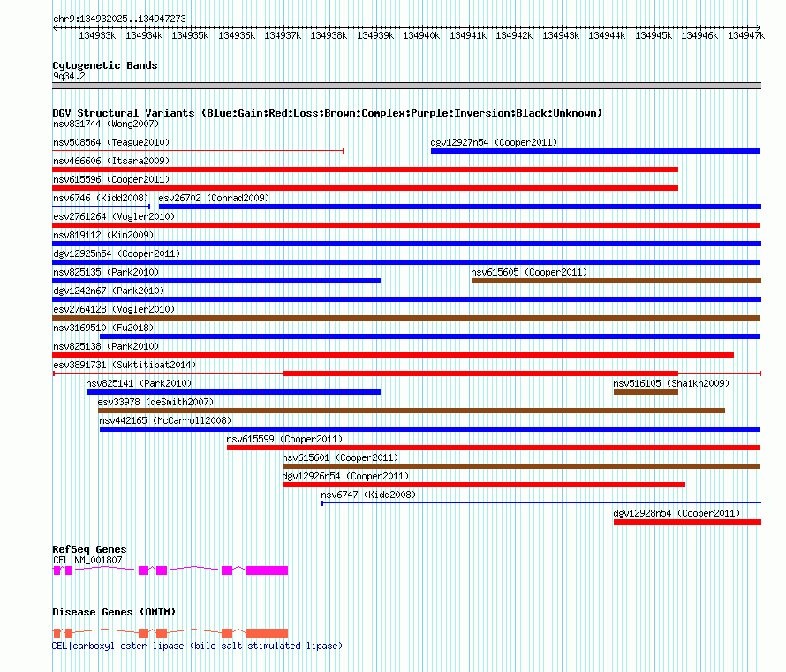Click the esv26702 (Conrad2009) label

pos(214,198)
